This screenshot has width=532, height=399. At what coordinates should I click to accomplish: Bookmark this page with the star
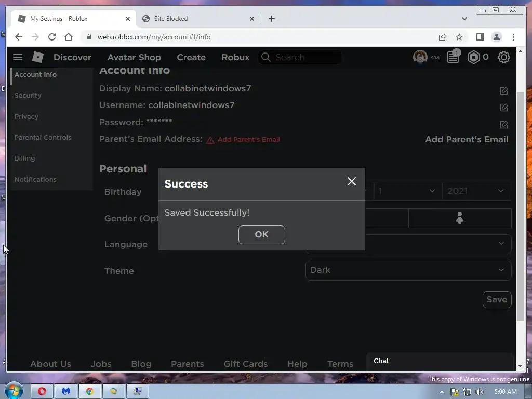point(459,37)
